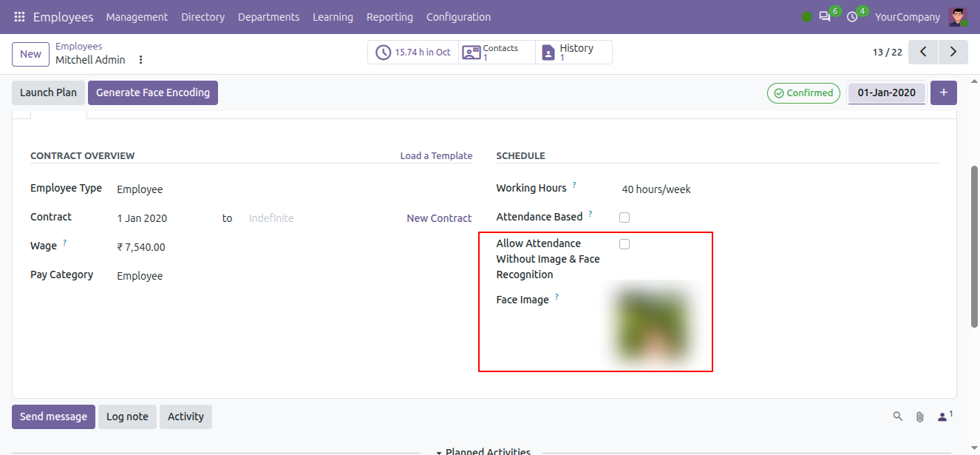Expand the Planned Activities section
This screenshot has height=455, width=980.
pos(484,451)
